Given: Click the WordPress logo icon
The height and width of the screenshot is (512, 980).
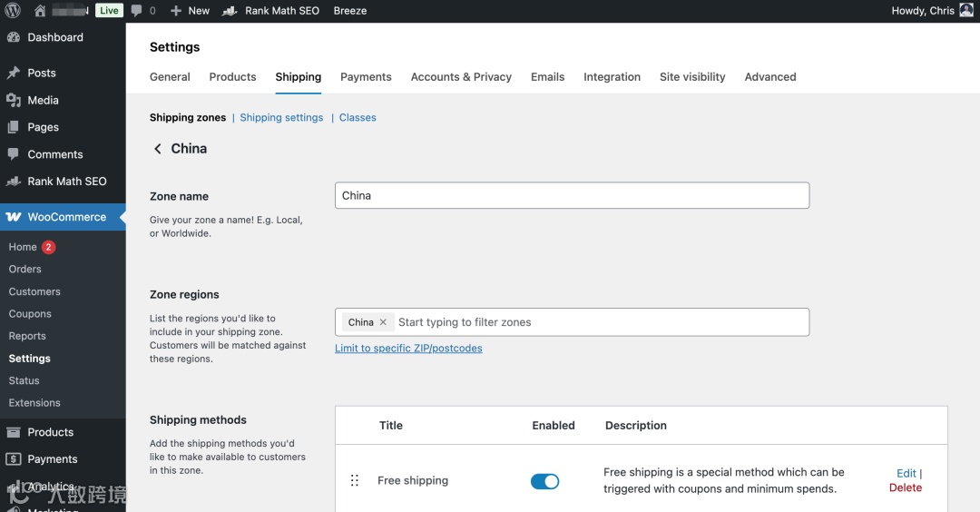Looking at the screenshot, I should pyautogui.click(x=13, y=11).
